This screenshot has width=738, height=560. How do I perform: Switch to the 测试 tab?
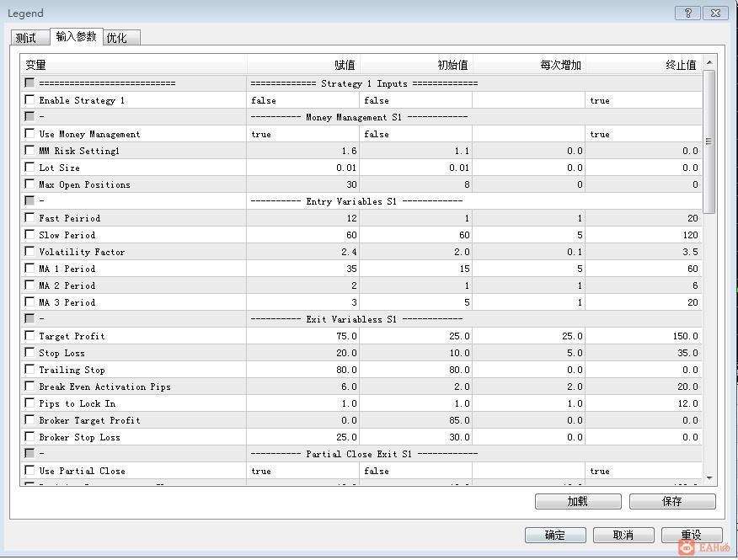(29, 38)
